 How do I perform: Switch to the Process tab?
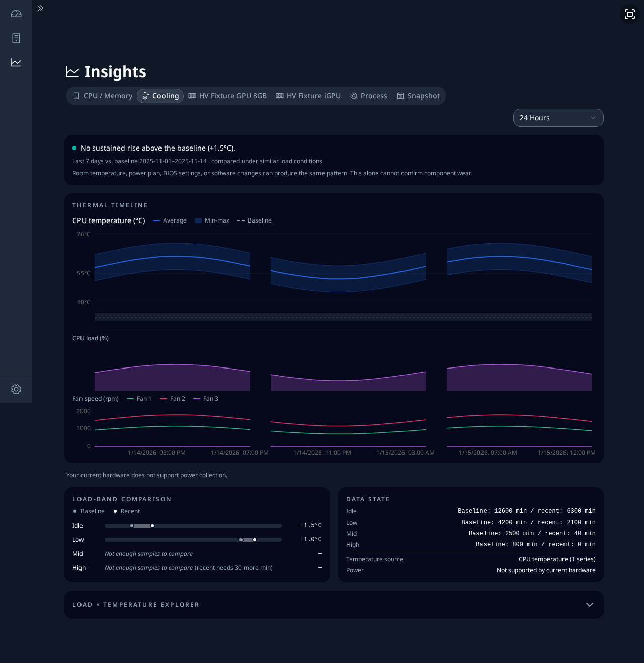pos(369,96)
